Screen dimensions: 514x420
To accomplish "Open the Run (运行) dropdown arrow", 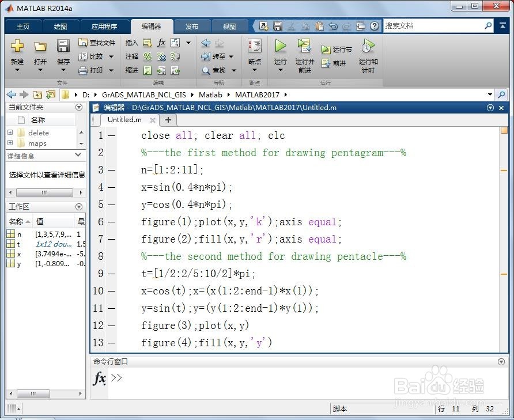I will tap(280, 70).
